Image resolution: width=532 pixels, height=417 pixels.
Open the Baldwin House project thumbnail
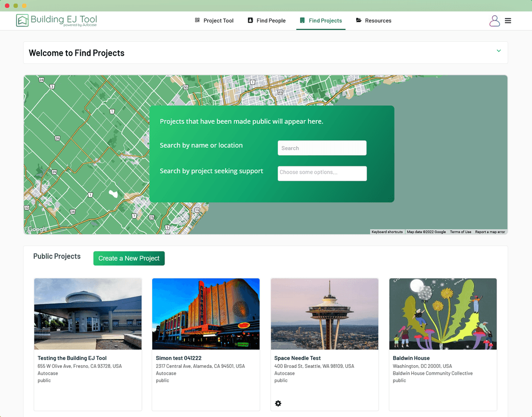[x=442, y=314]
